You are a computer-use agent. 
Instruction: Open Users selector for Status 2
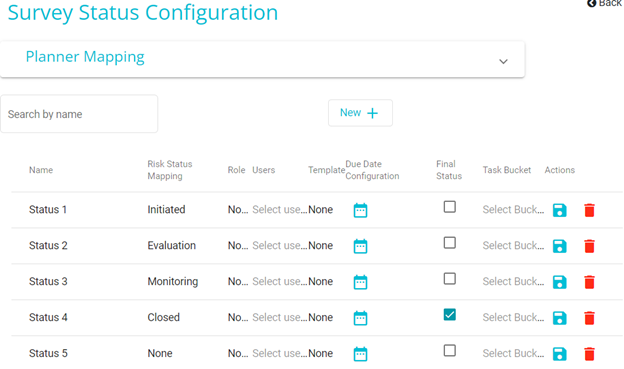tap(280, 245)
